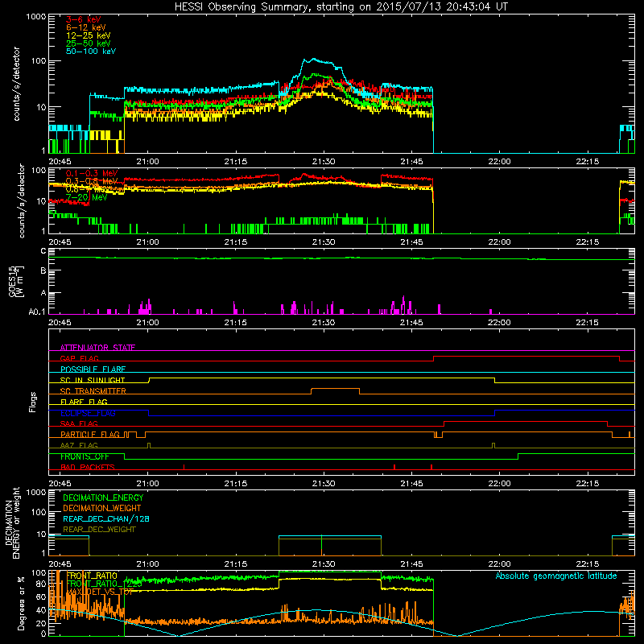Click the Flags axis label
The height and width of the screenshot is (644, 644).
[x=33, y=402]
